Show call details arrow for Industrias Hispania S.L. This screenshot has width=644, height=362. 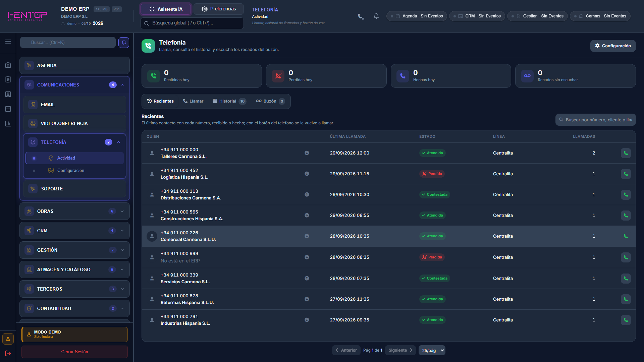[x=307, y=320]
